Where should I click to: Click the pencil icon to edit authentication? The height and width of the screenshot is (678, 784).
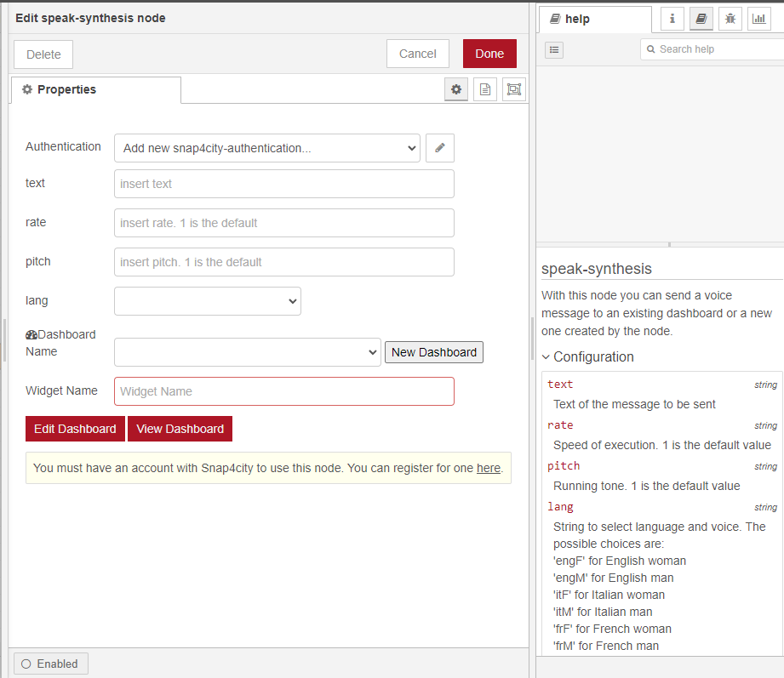coord(440,148)
